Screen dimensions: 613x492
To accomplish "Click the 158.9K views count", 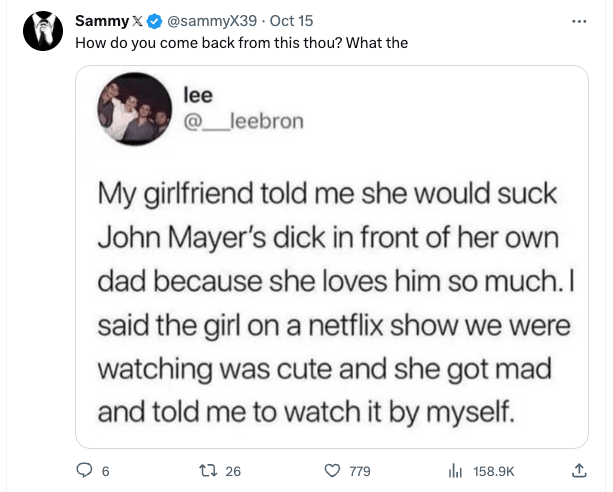I will 494,471.
